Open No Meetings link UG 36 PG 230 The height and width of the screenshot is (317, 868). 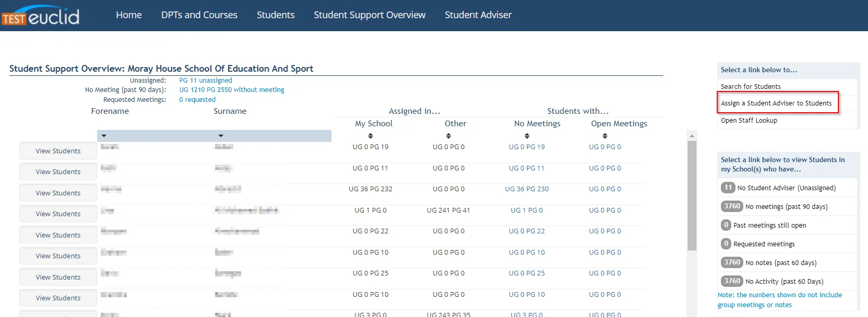[527, 189]
